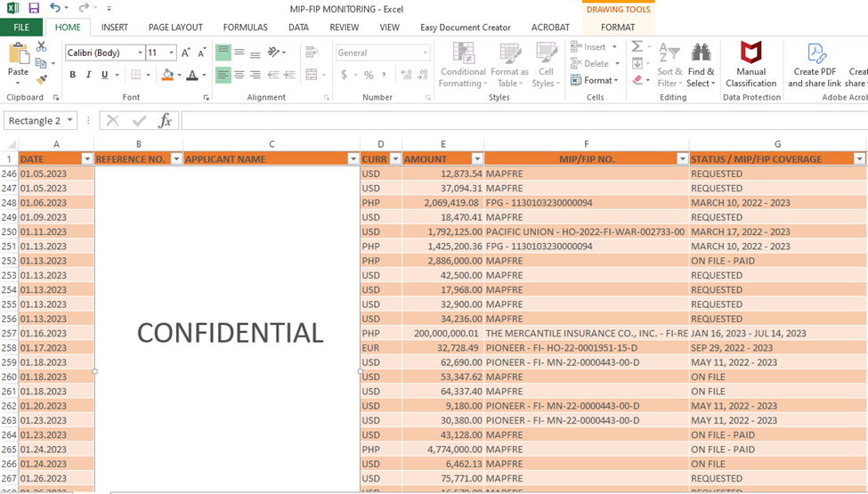Switch to Drawing Tools FORMAT tab

coord(618,27)
